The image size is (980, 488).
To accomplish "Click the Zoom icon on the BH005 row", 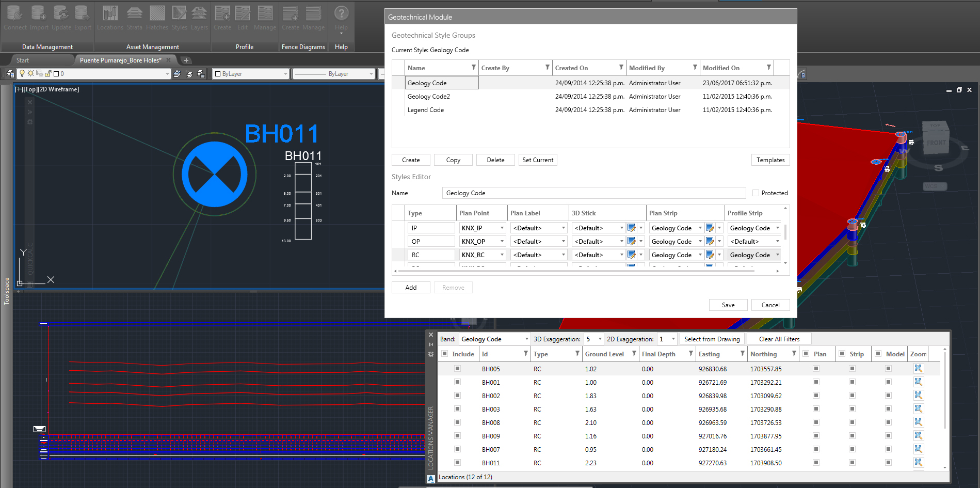I will [919, 369].
